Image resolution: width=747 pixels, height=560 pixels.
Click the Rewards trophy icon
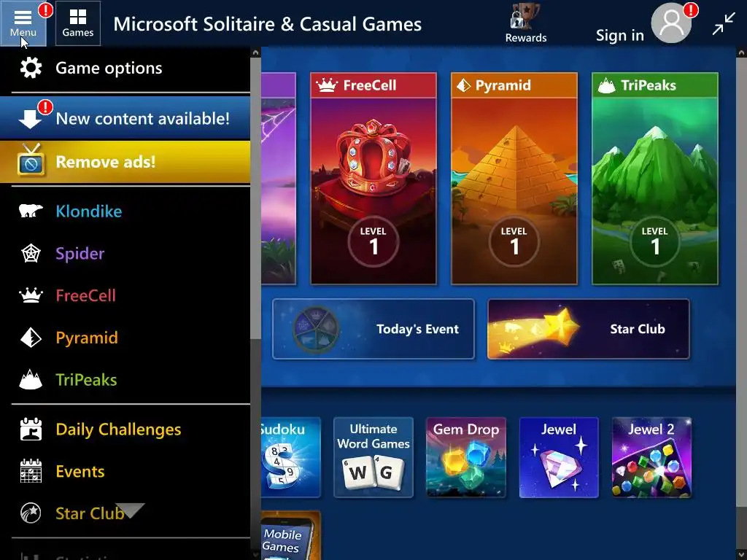click(525, 17)
